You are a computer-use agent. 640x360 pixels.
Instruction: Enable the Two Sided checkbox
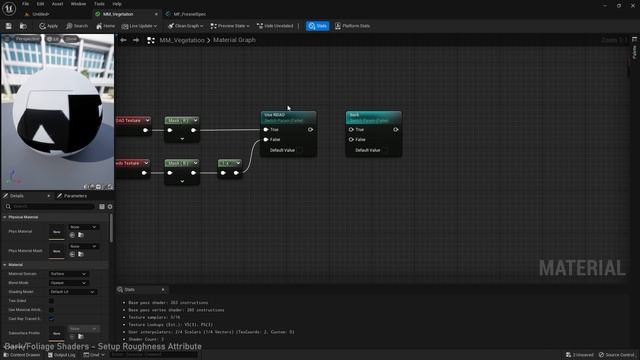(x=51, y=301)
